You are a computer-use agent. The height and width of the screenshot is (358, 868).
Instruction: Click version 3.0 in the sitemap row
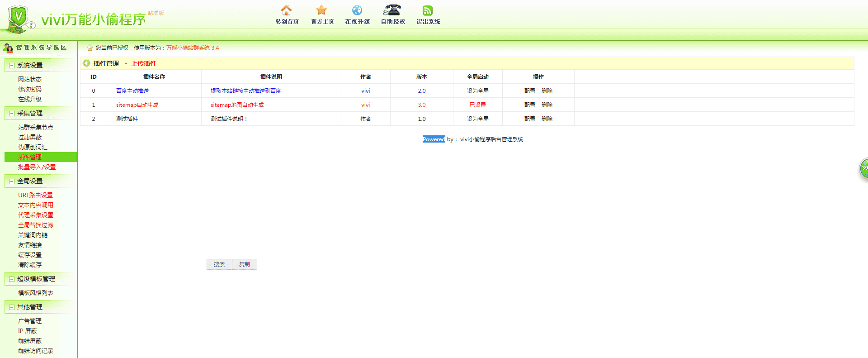pos(422,105)
